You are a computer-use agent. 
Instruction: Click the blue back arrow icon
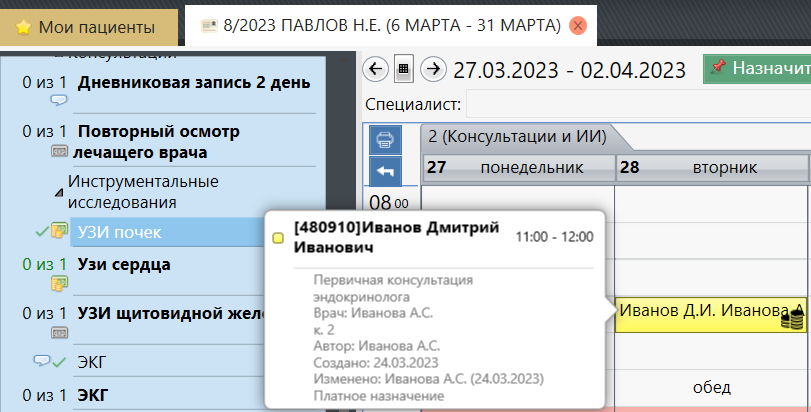point(386,171)
